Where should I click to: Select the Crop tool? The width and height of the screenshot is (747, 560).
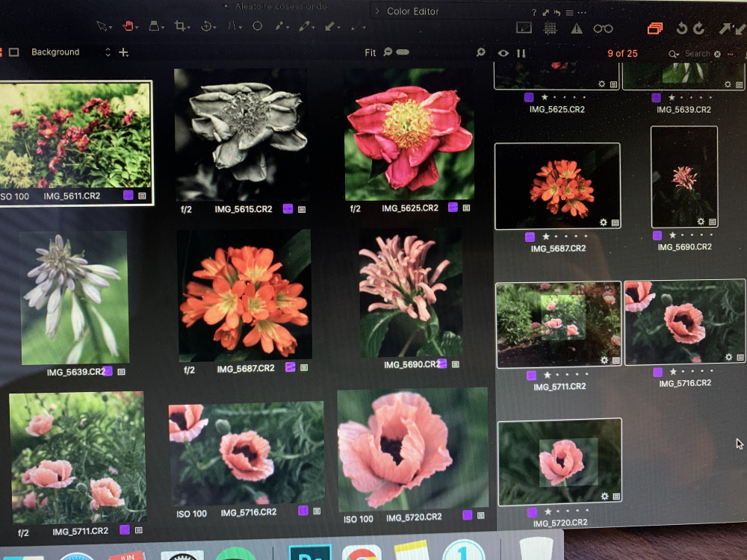click(180, 26)
